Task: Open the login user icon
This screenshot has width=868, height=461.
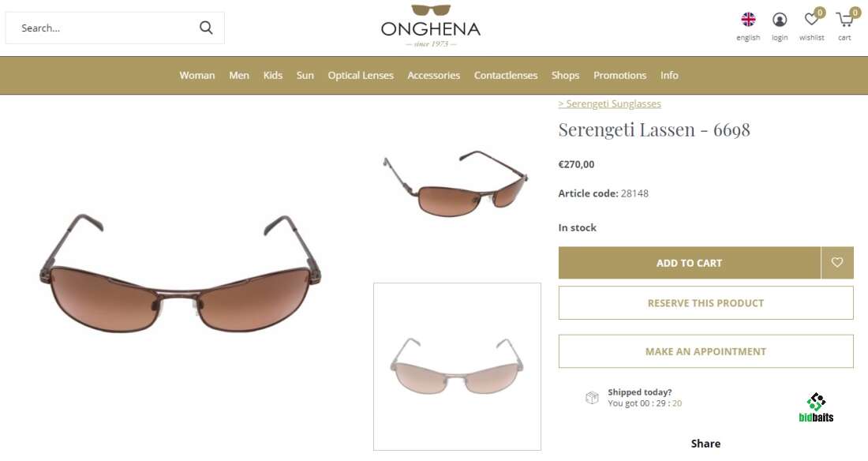Action: 780,20
